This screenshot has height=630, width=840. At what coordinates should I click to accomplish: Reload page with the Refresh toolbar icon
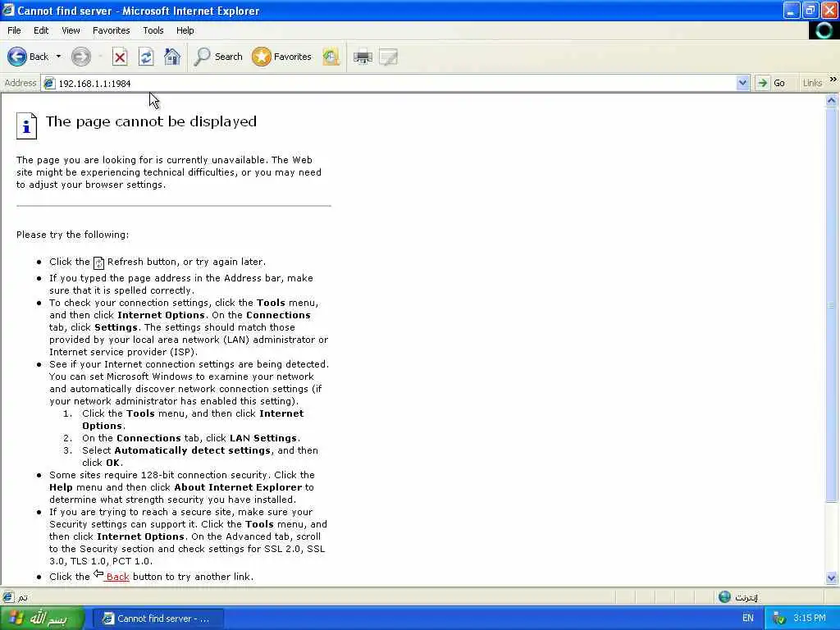point(146,57)
